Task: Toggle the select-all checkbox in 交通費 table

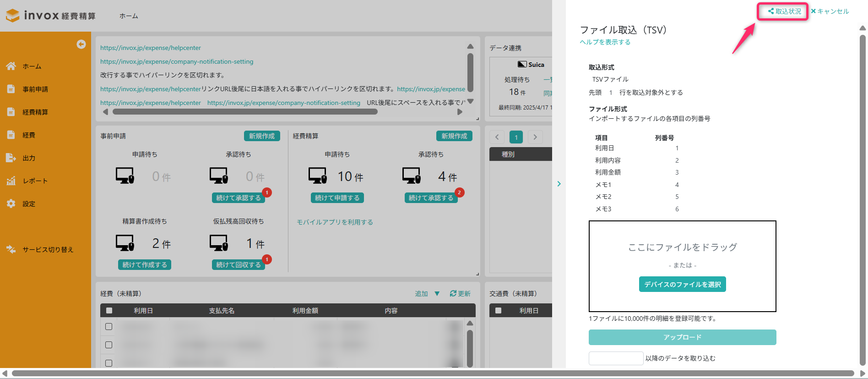Action: coord(498,311)
